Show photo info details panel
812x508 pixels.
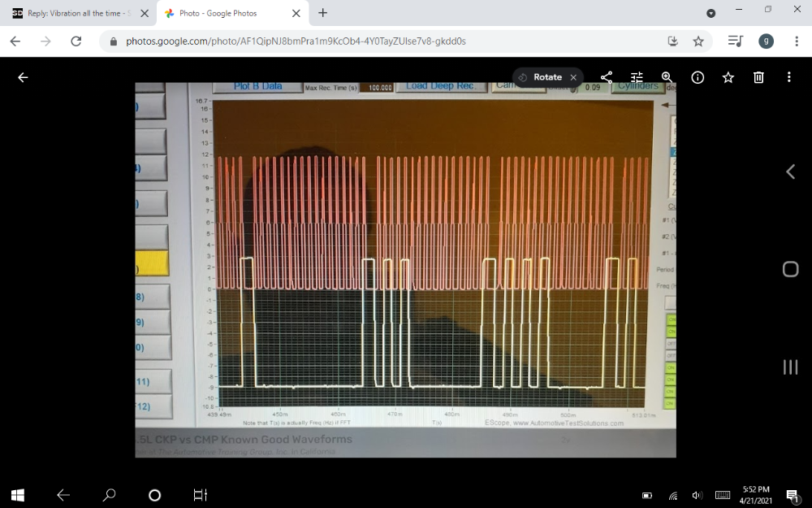coord(698,77)
